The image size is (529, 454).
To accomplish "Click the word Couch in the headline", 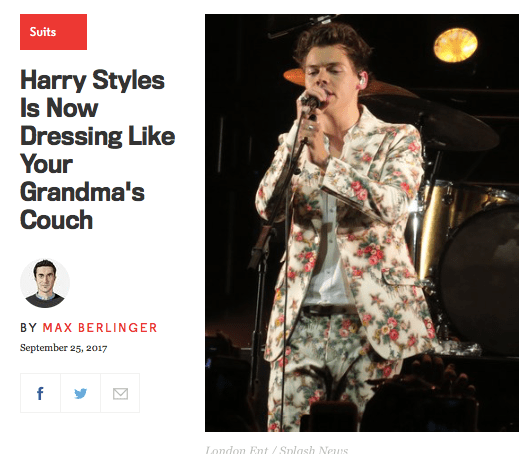I will pos(56,220).
